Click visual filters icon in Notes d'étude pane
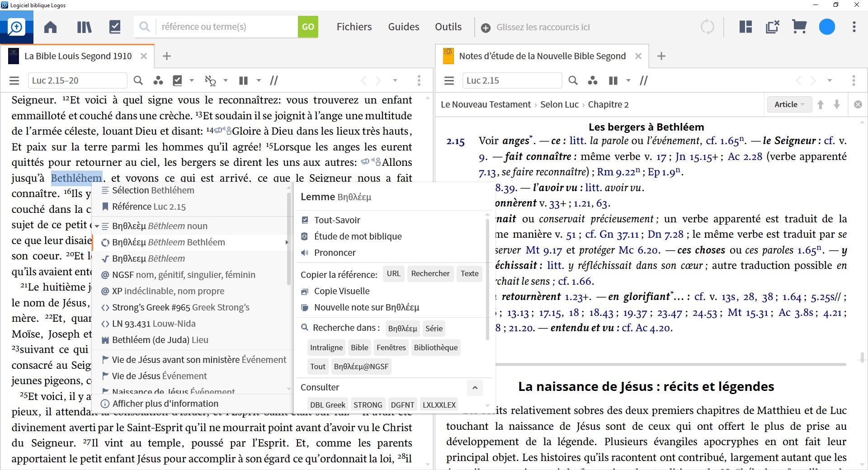Screen dimensions: 868x470 (592, 80)
